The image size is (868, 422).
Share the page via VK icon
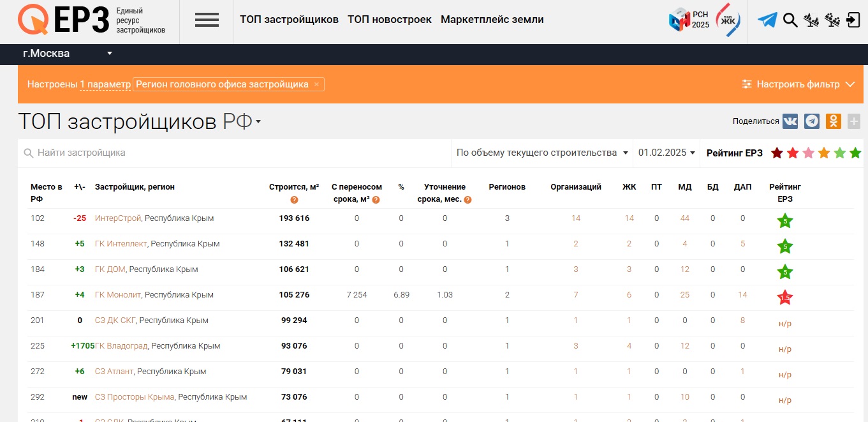point(790,121)
